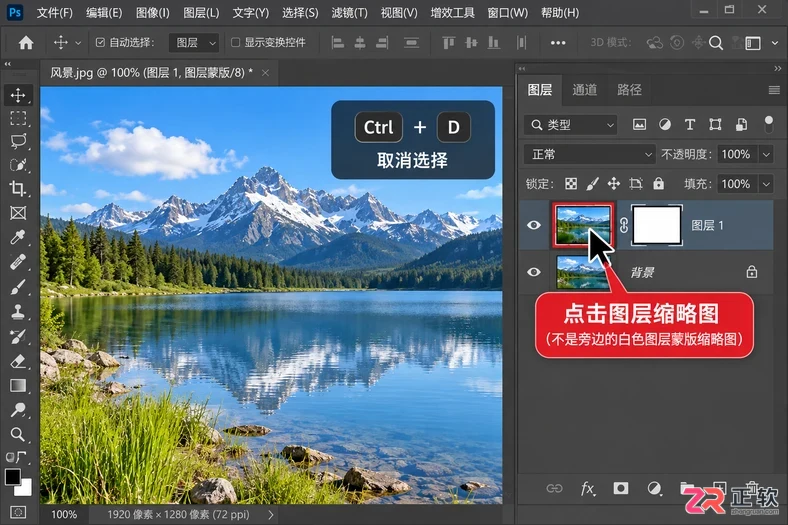The width and height of the screenshot is (788, 525).
Task: Click the foreground black color swatch
Action: click(13, 476)
